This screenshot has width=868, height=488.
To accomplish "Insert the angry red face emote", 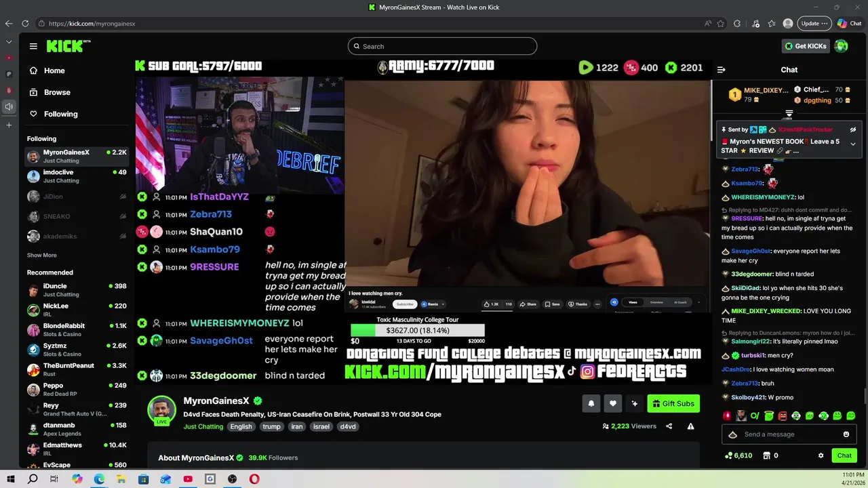I will pos(783,415).
